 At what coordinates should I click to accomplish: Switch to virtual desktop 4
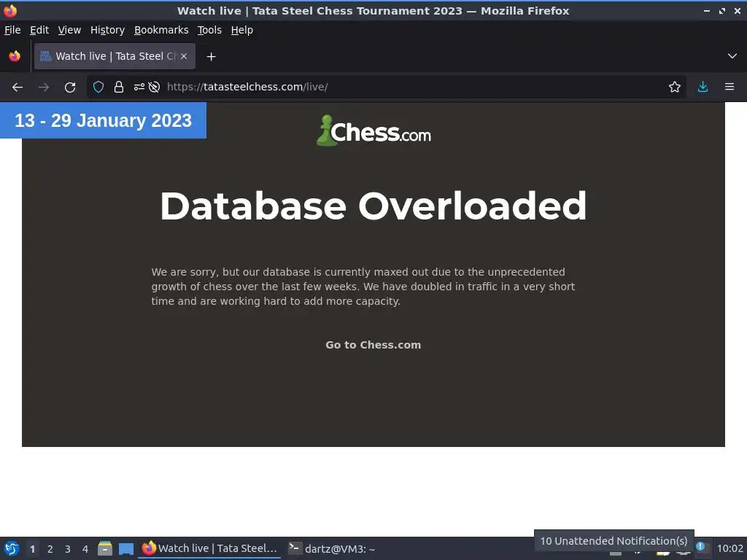pos(85,549)
